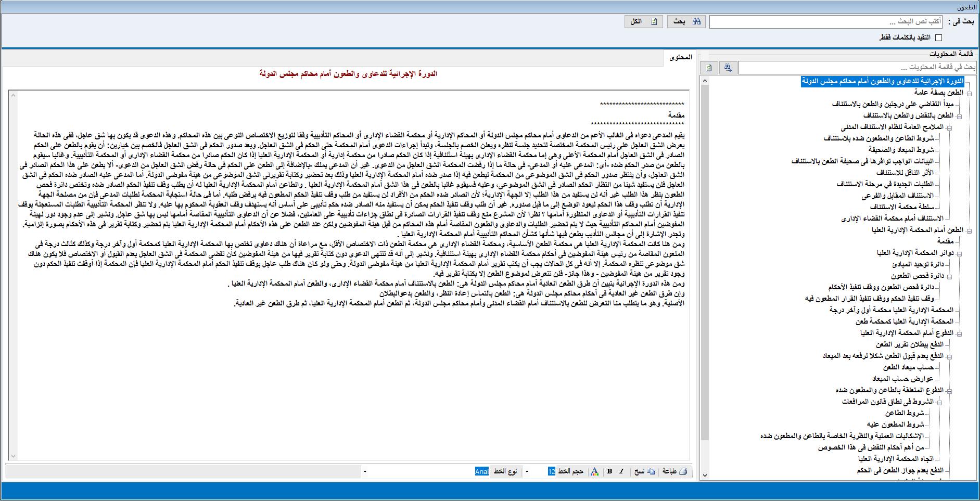
Task: Open the font size (حجم الخط) dropdown arrow
Action: [527, 472]
